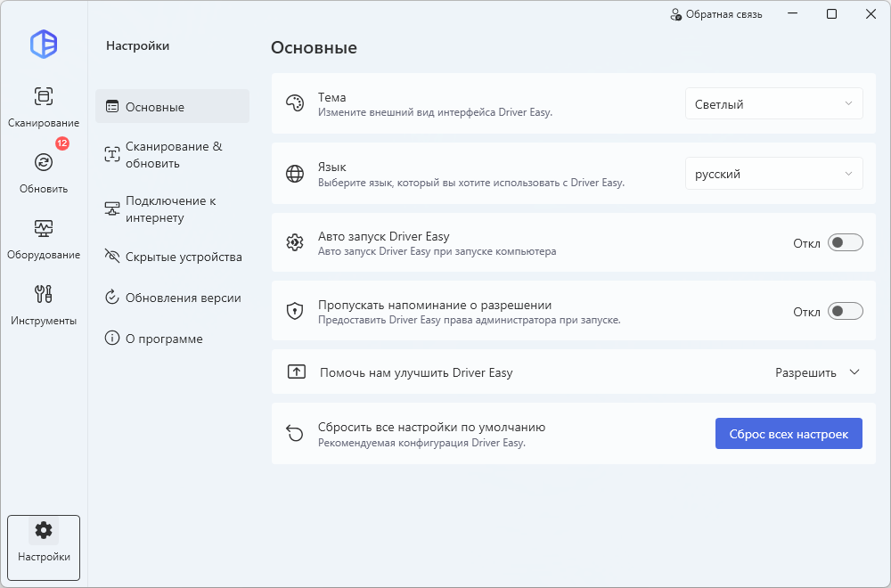
Task: Click the Сканирование & обновить menu icon
Action: tap(112, 154)
